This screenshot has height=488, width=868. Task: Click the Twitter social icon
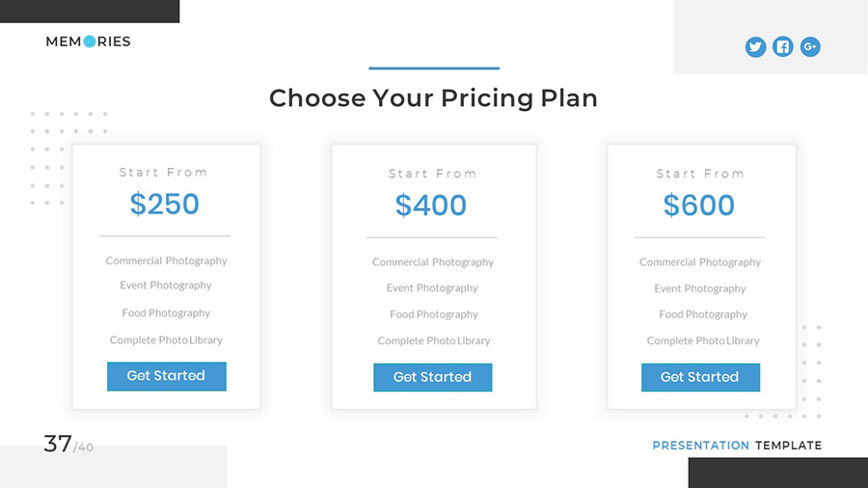[x=755, y=46]
